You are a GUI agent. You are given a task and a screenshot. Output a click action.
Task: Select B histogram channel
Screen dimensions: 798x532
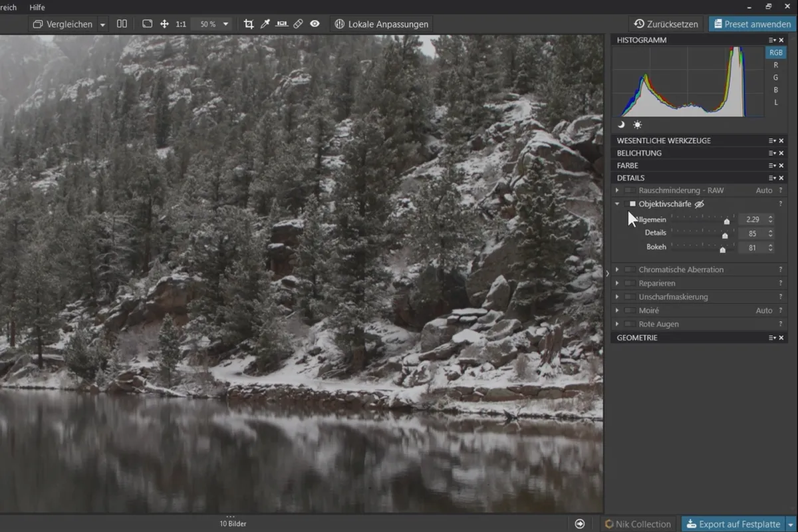[x=775, y=90]
